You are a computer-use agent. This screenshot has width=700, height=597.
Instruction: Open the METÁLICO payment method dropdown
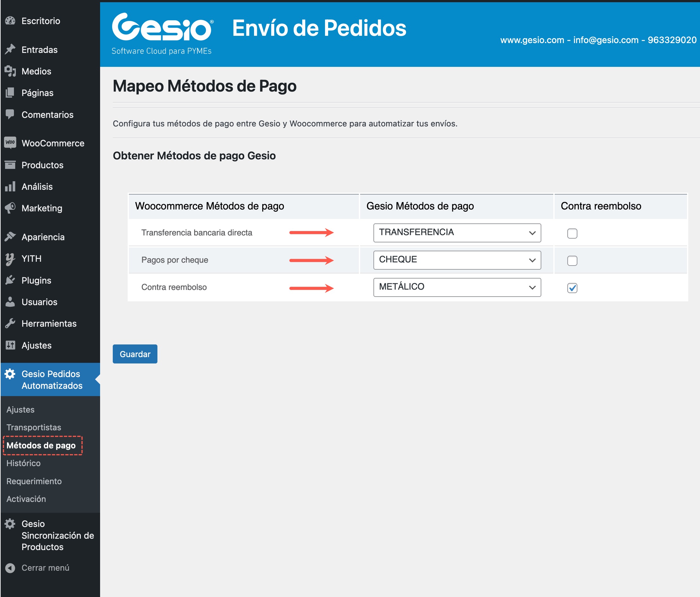[457, 287]
